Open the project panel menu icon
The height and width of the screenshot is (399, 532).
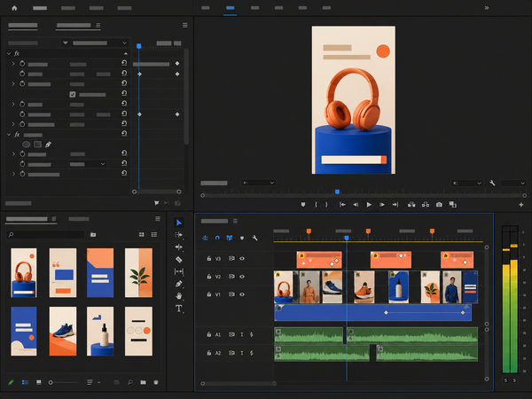(158, 219)
